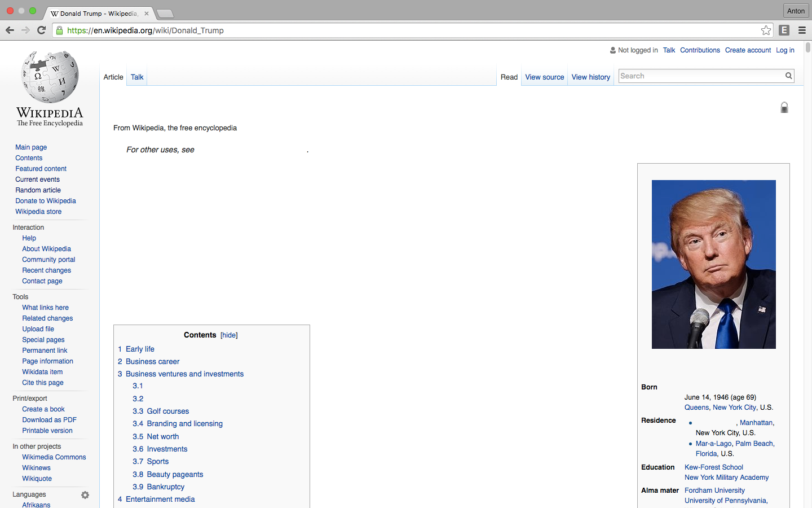The height and width of the screenshot is (508, 812).
Task: Click the Wikipedia globe logo
Action: point(50,77)
